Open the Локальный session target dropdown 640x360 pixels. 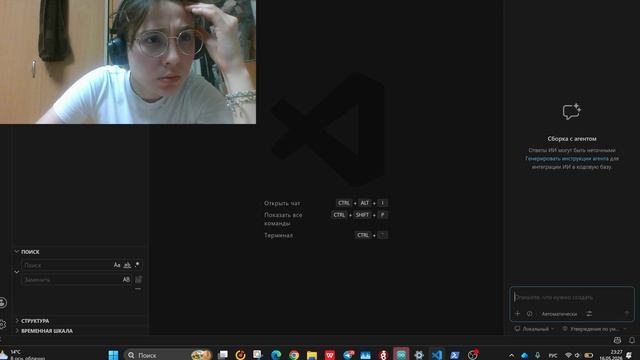tap(534, 329)
